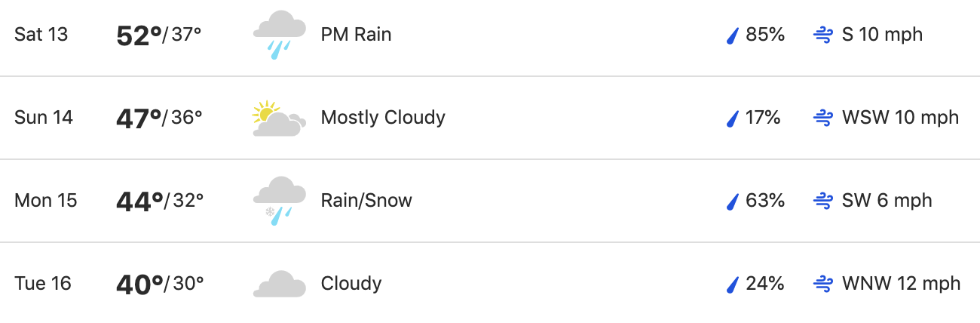
Task: Click the wind icon beside SW 6 mph
Action: click(822, 201)
